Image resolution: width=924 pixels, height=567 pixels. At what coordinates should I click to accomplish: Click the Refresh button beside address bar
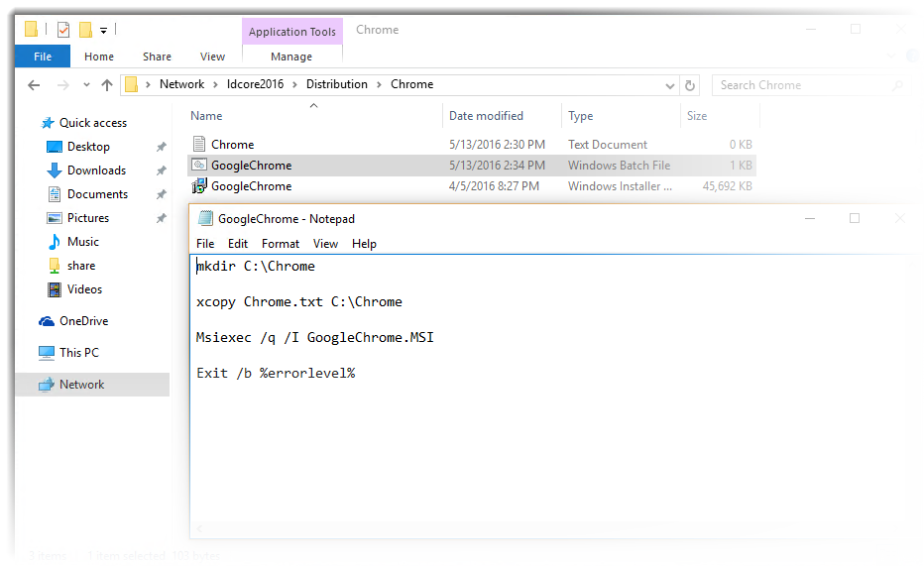pyautogui.click(x=690, y=85)
